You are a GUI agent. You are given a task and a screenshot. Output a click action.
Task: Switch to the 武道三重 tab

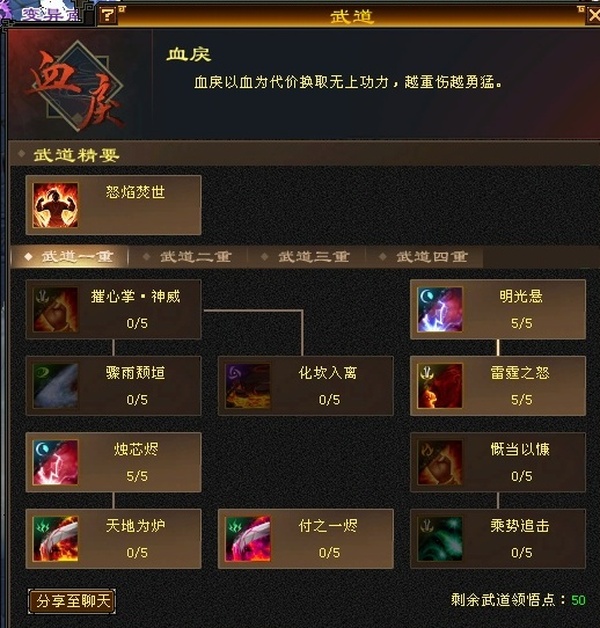point(306,257)
